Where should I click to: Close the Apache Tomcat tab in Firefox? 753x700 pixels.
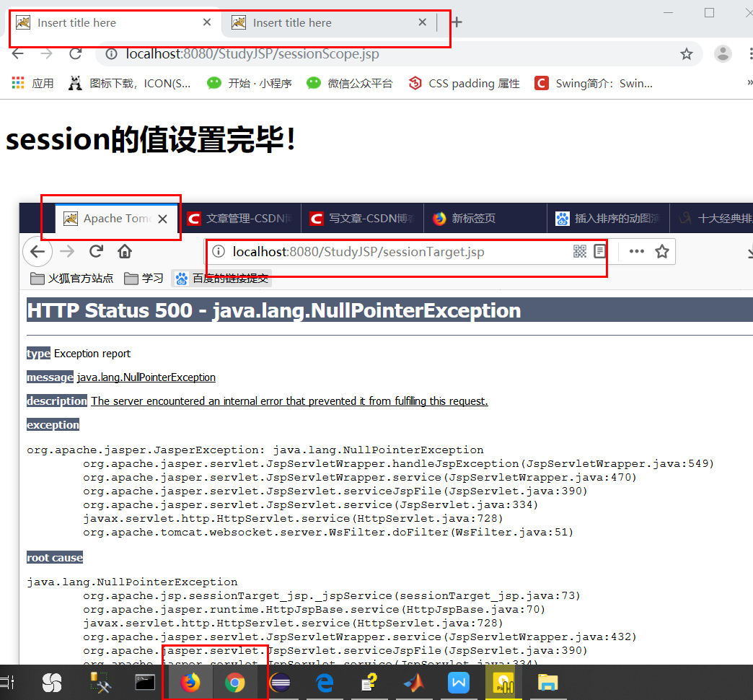click(x=163, y=219)
